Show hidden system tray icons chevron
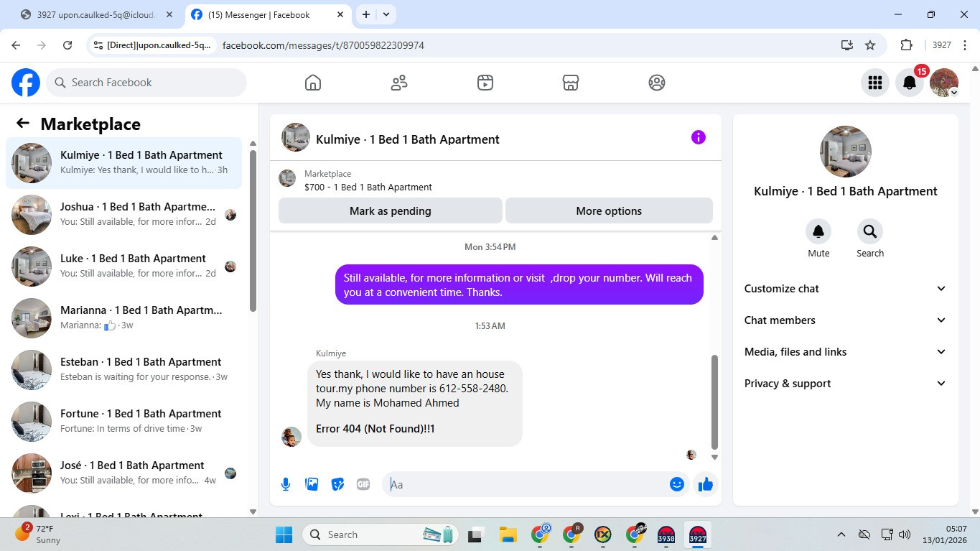Viewport: 980px width, 551px height. [x=841, y=534]
